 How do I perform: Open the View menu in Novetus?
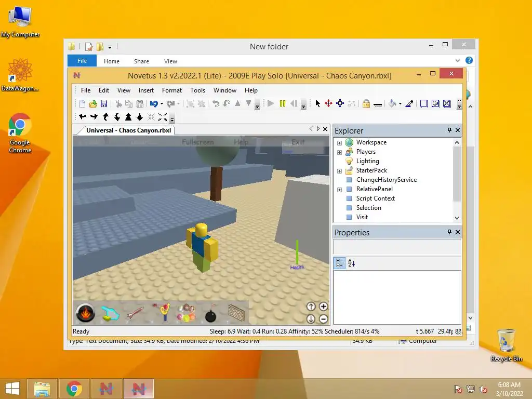tap(124, 90)
